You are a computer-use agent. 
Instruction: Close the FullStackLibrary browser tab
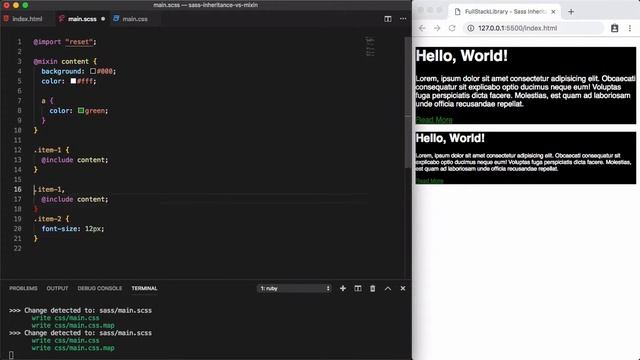553,12
